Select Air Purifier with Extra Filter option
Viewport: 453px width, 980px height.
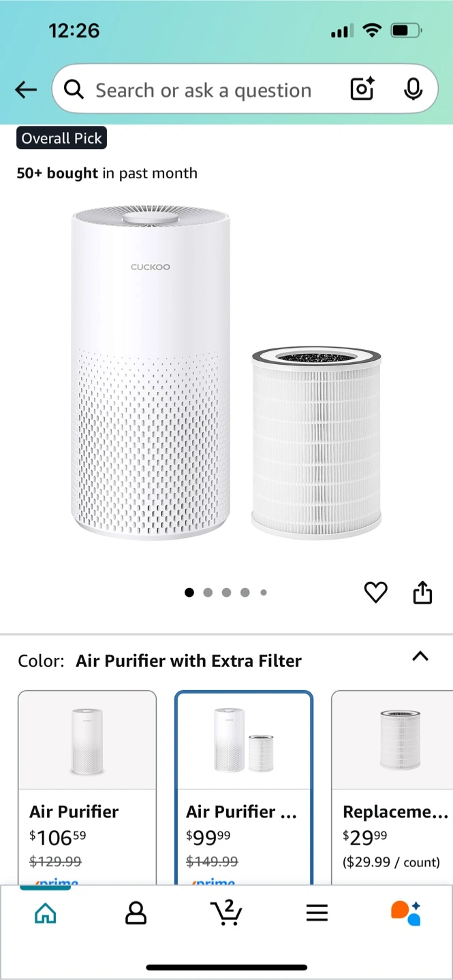point(244,787)
